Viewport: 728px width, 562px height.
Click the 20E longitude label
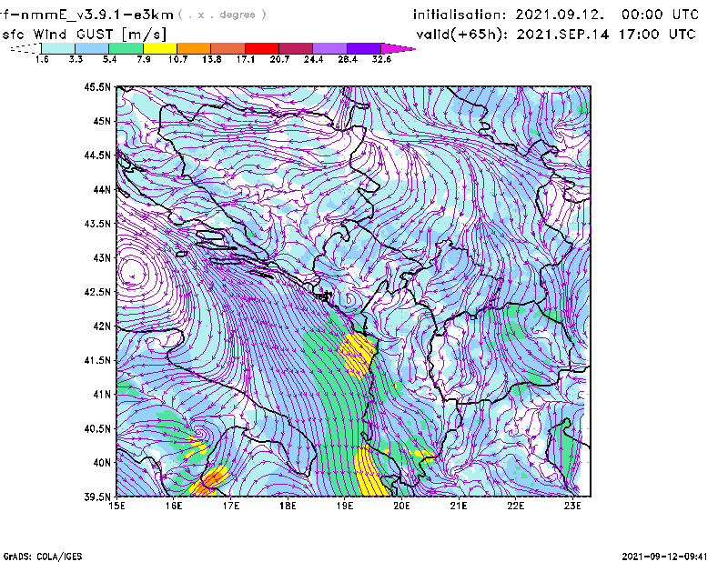point(401,506)
